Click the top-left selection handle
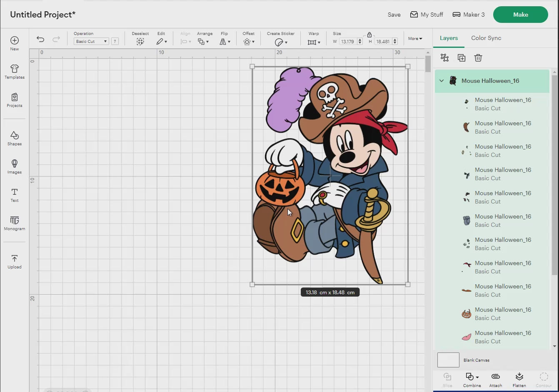The height and width of the screenshot is (392, 559). point(252,67)
